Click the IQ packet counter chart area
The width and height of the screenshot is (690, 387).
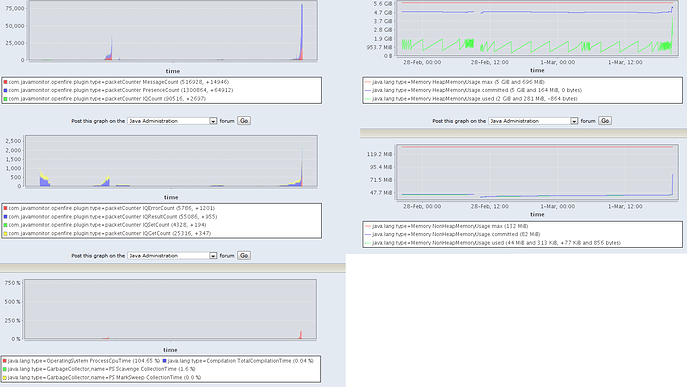pos(171,161)
